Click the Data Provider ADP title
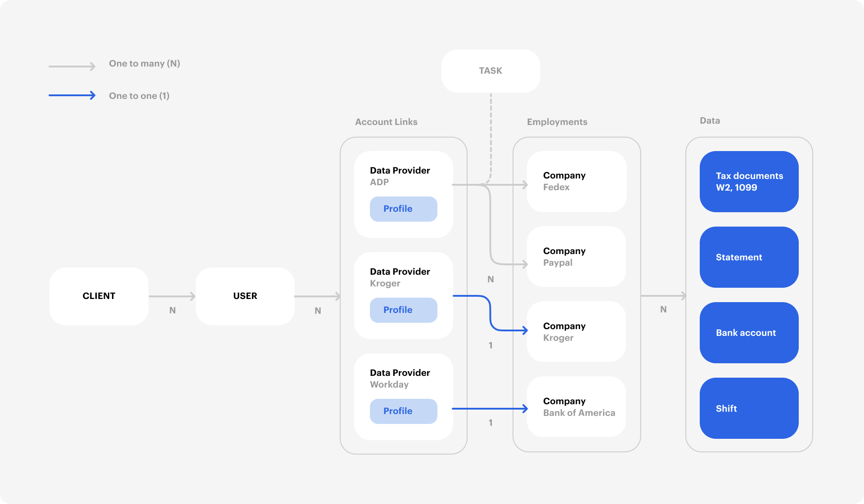864x504 pixels. [x=400, y=170]
